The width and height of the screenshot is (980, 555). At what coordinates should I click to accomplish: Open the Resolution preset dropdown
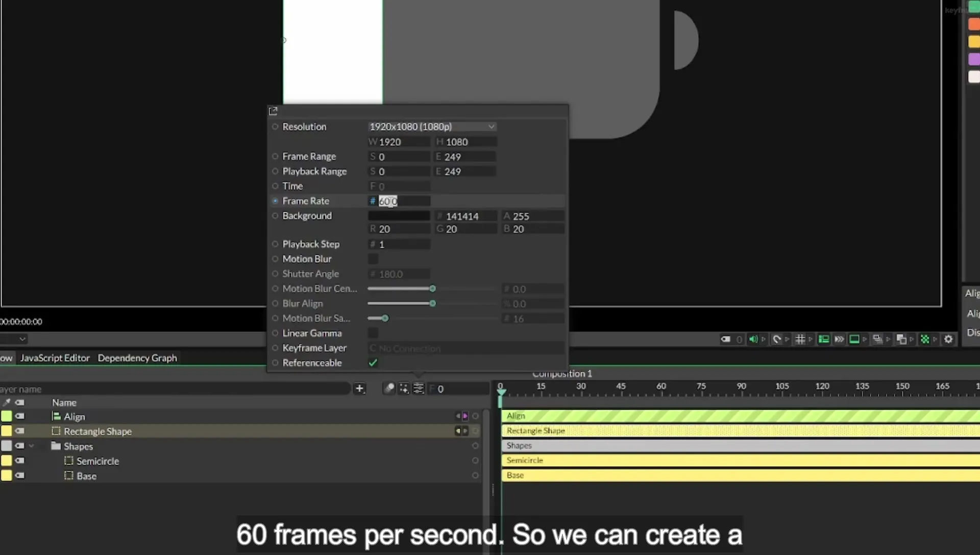pyautogui.click(x=432, y=127)
